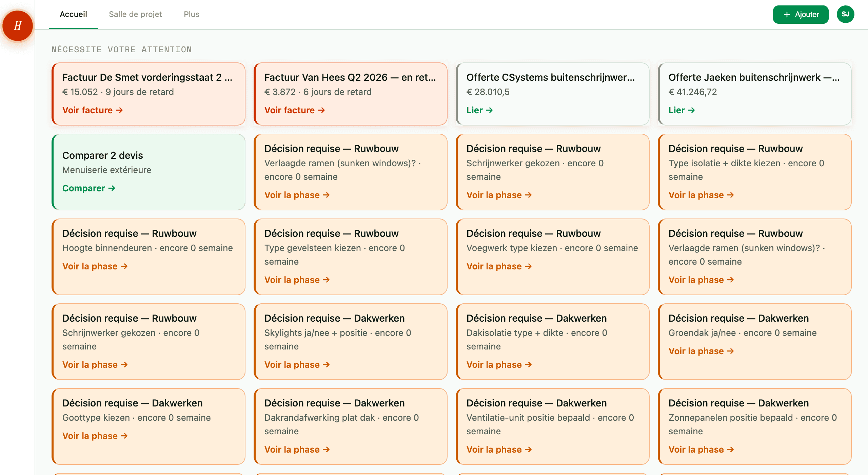Select the Type gevelsteen kiezen description
868x475 pixels.
(x=335, y=254)
